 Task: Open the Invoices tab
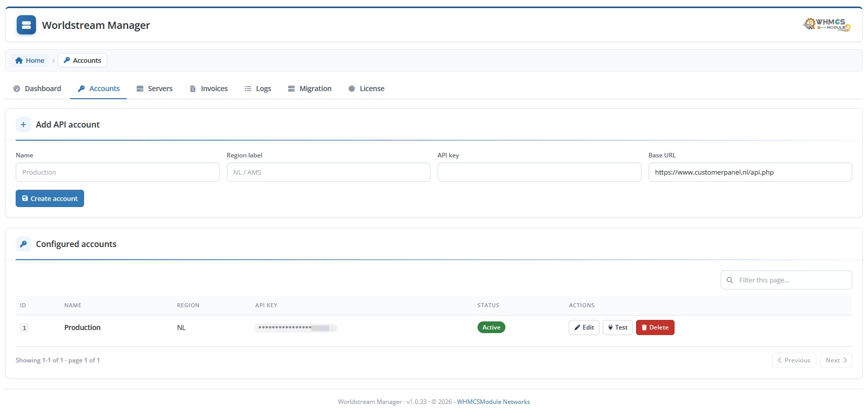point(209,89)
